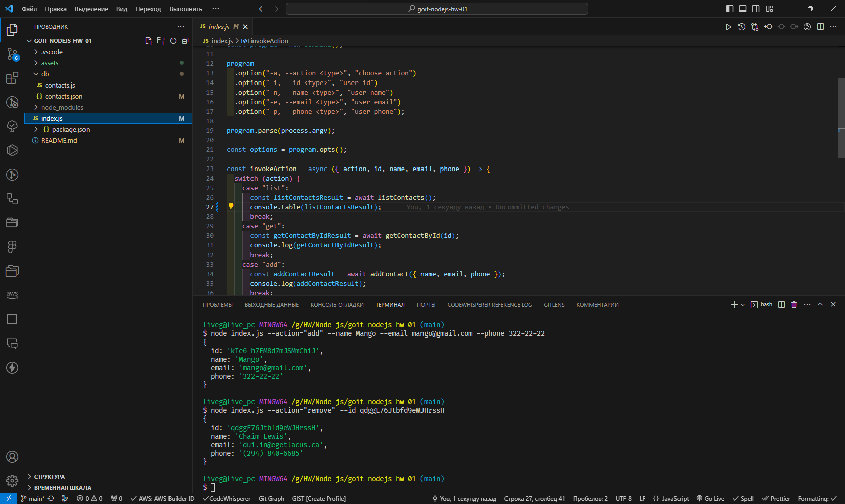Open Git Graph from status bar
845x504 pixels.
click(x=271, y=498)
